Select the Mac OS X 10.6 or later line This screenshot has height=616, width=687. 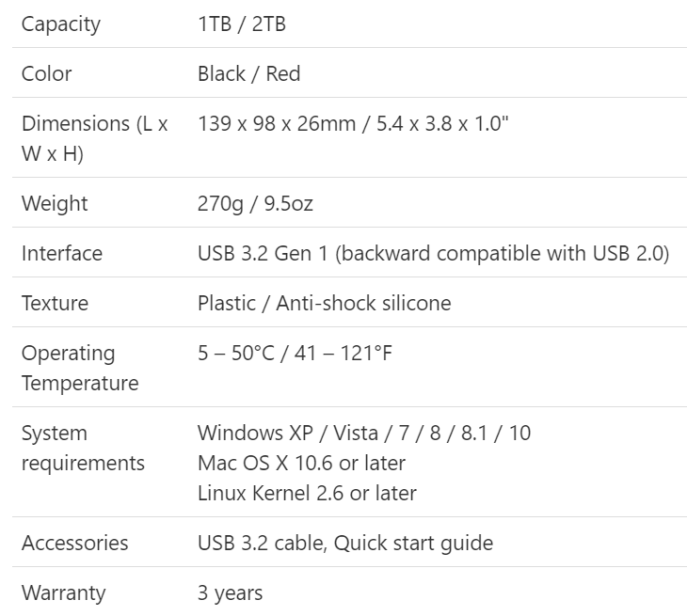(x=301, y=463)
